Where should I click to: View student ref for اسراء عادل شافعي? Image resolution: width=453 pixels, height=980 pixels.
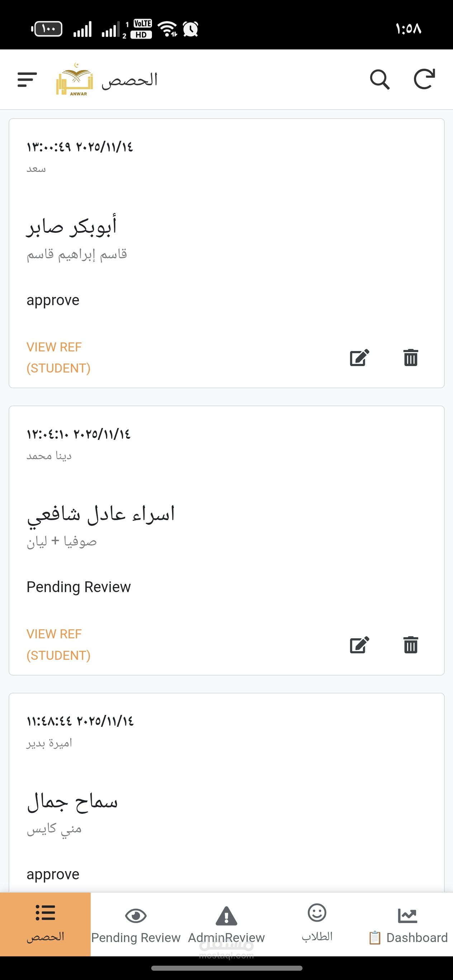[x=58, y=644]
